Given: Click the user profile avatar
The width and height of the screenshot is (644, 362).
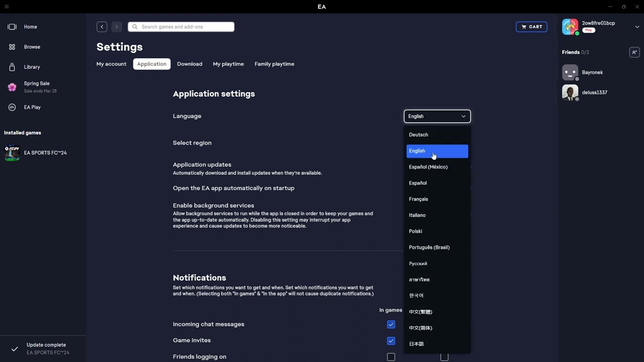Looking at the screenshot, I should click(x=570, y=27).
